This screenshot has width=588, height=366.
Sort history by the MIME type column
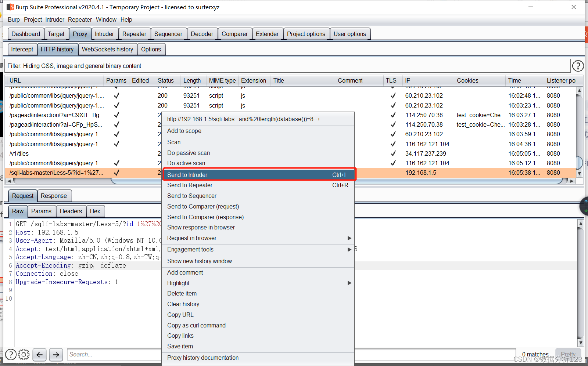(x=222, y=81)
